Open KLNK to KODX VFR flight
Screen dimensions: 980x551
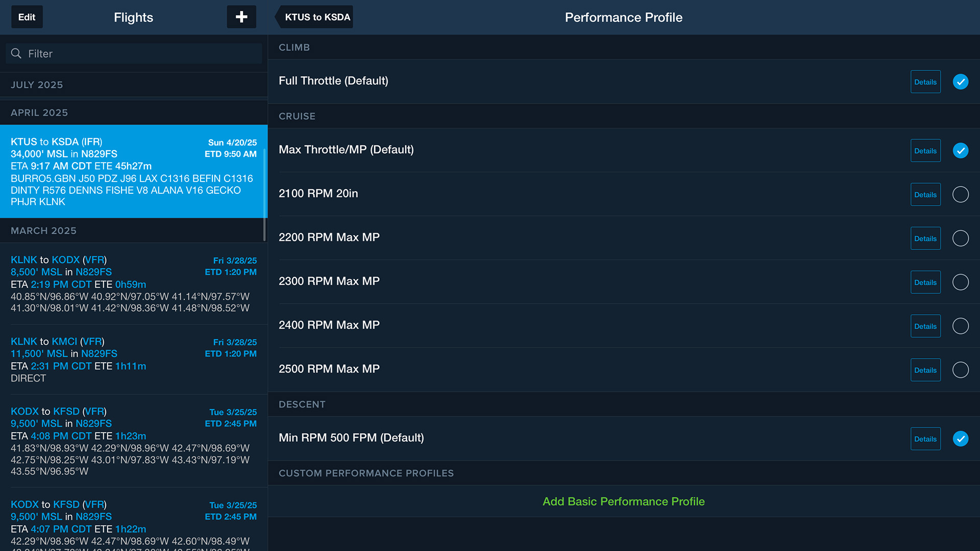point(133,284)
